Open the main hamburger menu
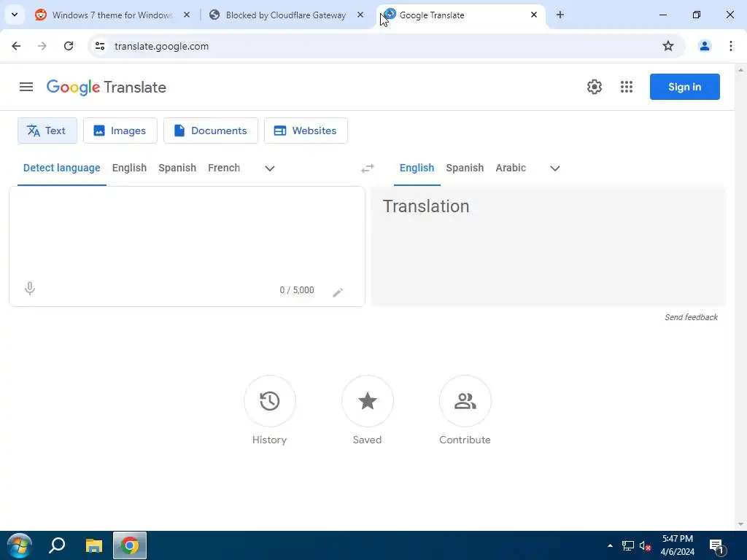 pyautogui.click(x=26, y=87)
